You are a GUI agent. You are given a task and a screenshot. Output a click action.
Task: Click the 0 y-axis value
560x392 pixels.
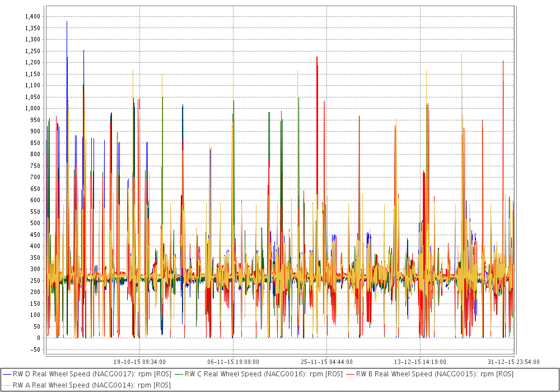tap(39, 338)
